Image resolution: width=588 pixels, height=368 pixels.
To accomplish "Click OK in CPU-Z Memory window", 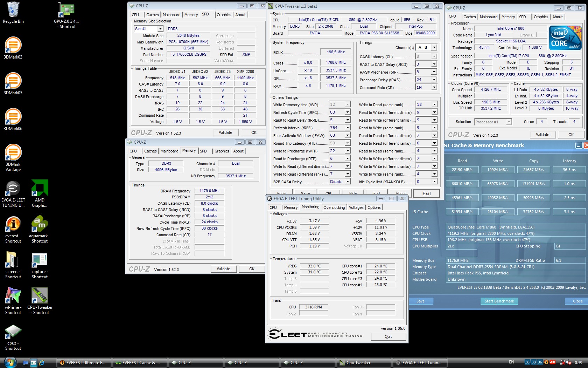I will 252,269.
